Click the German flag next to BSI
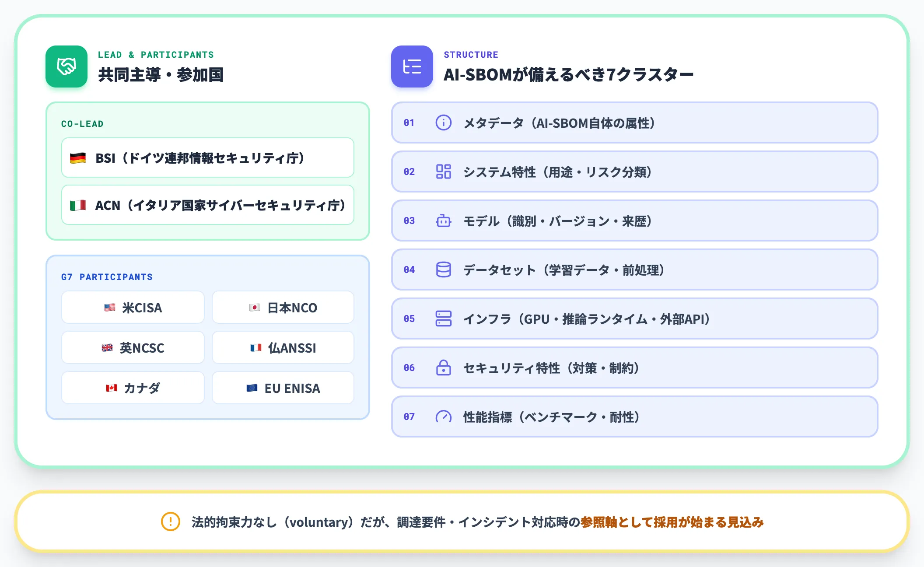Viewport: 924px width, 567px height. point(78,158)
